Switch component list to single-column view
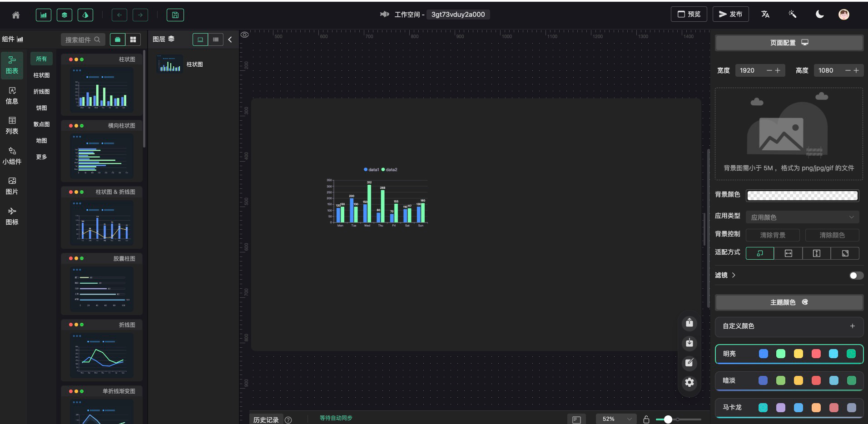868x424 pixels. click(118, 39)
